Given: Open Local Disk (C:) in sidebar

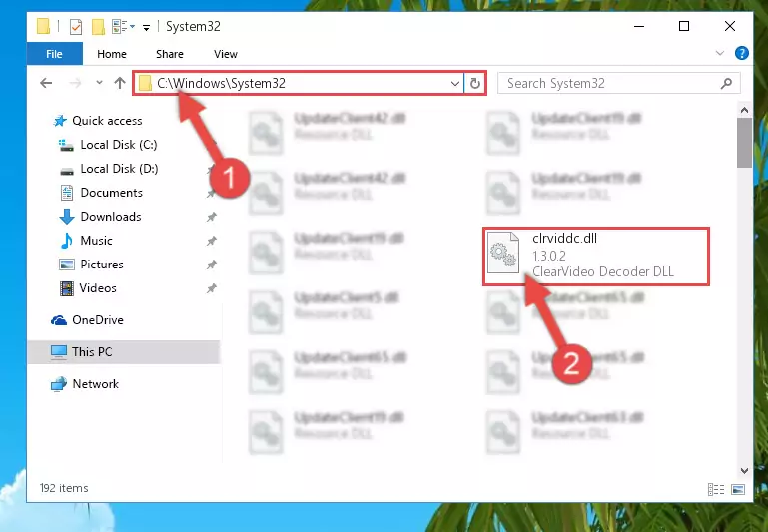Looking at the screenshot, I should [119, 145].
